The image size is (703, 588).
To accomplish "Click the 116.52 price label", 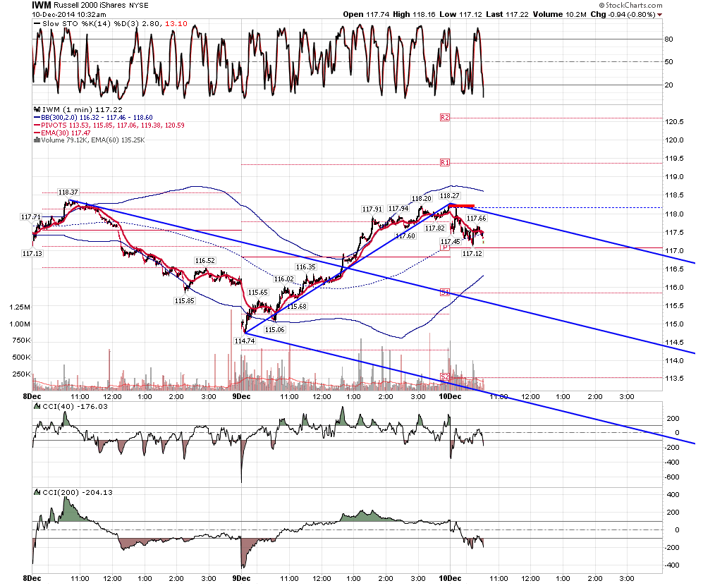I will coord(205,261).
